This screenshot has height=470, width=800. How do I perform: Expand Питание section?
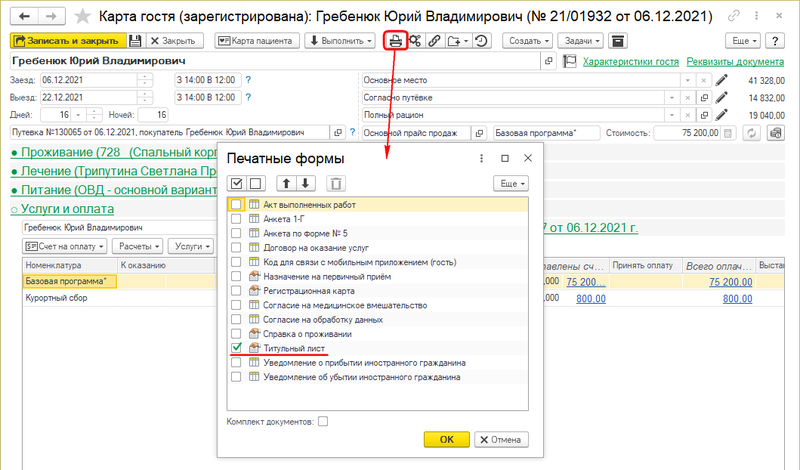tap(114, 190)
